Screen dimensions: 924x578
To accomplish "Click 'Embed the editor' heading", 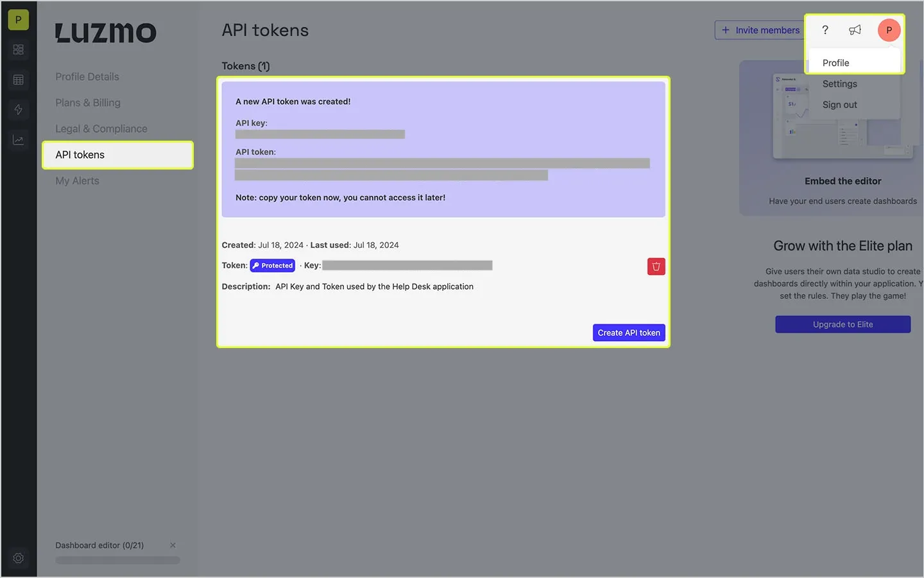I will [x=843, y=181].
